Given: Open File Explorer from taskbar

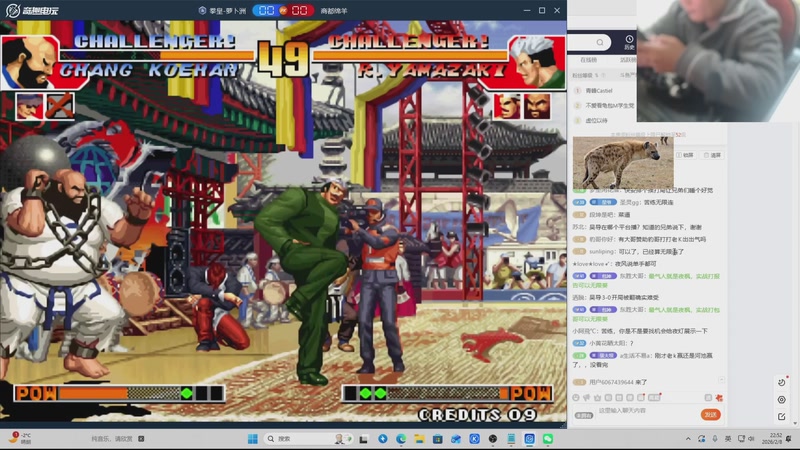Looking at the screenshot, I should point(419,439).
